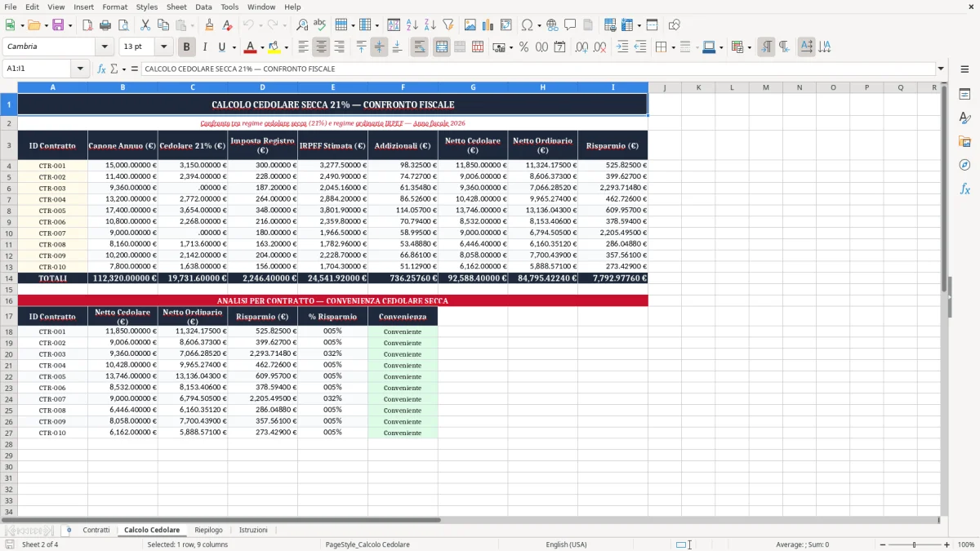Image resolution: width=980 pixels, height=551 pixels.
Task: Toggle merge and center cells
Action: click(x=441, y=47)
